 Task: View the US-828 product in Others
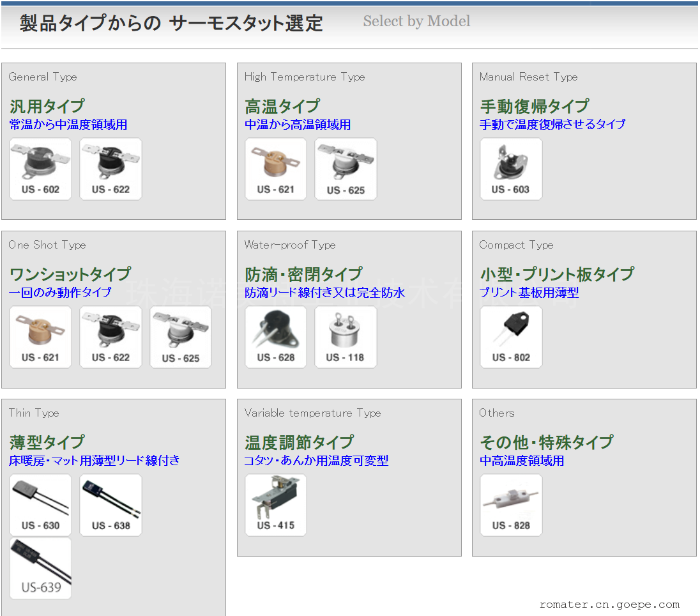[511, 505]
